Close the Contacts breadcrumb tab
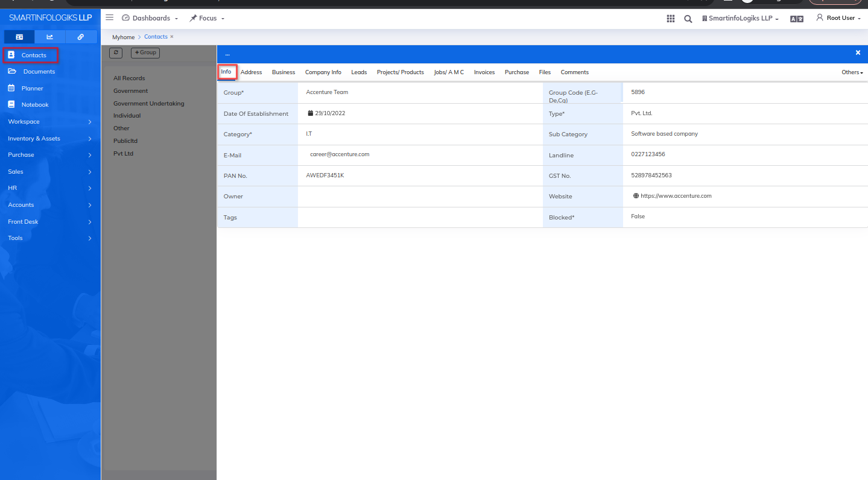The height and width of the screenshot is (480, 868). point(172,37)
